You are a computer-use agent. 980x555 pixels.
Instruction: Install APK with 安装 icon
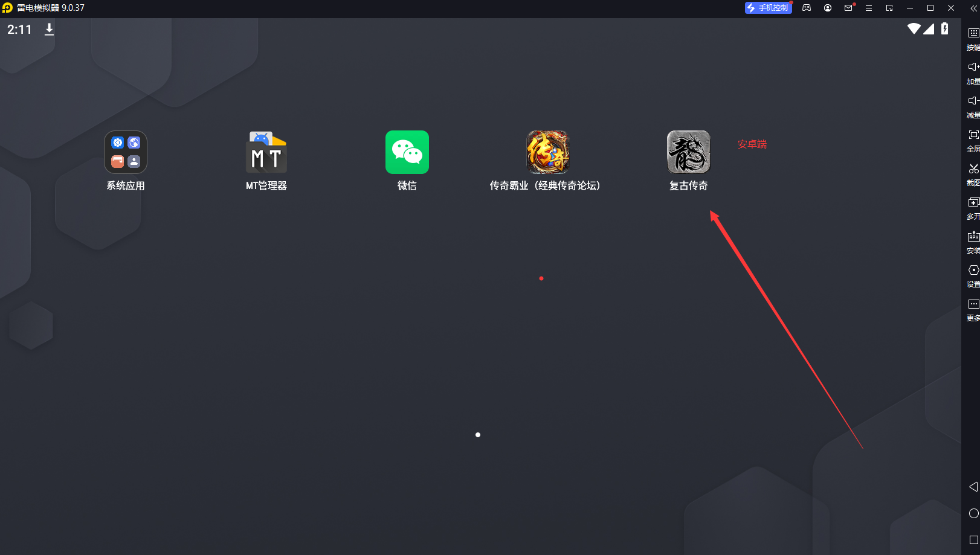[x=973, y=236]
